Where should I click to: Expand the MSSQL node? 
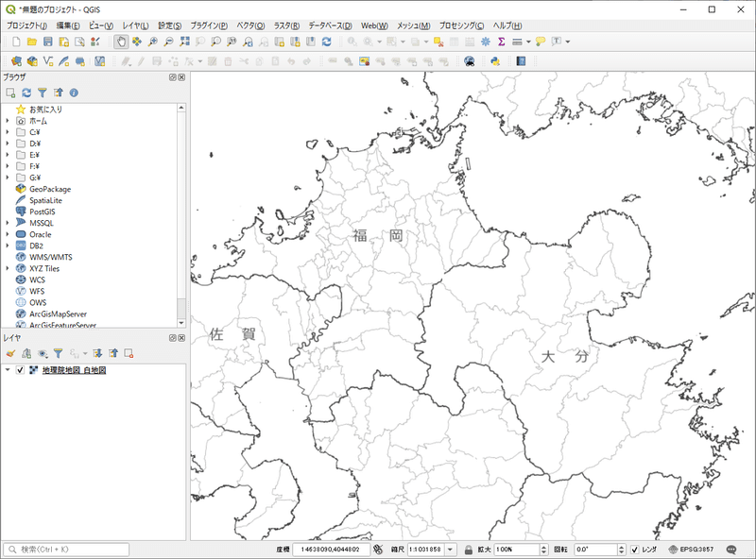tap(8, 223)
